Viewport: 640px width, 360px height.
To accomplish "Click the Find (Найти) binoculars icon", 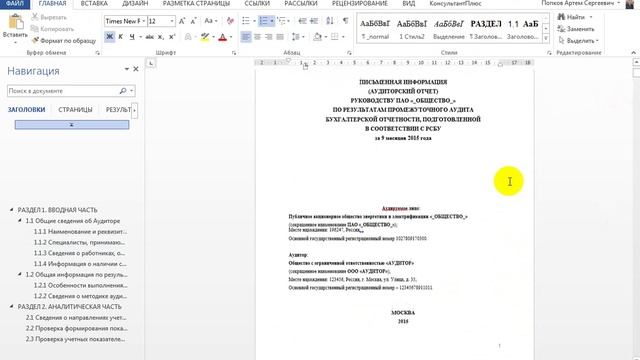I will (x=561, y=17).
